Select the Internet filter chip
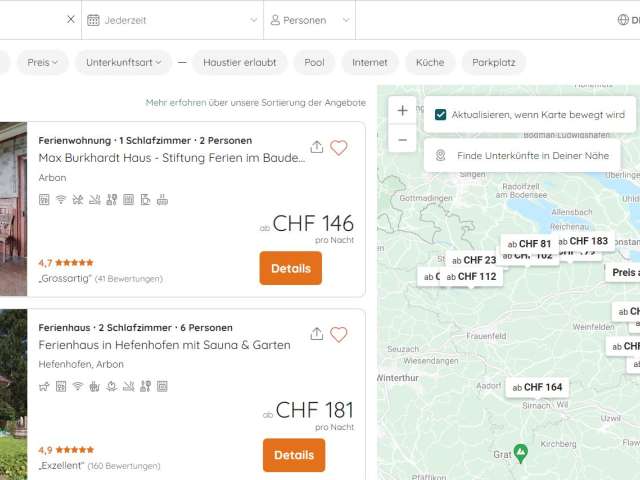Screen dimensions: 640x480 coord(369,62)
